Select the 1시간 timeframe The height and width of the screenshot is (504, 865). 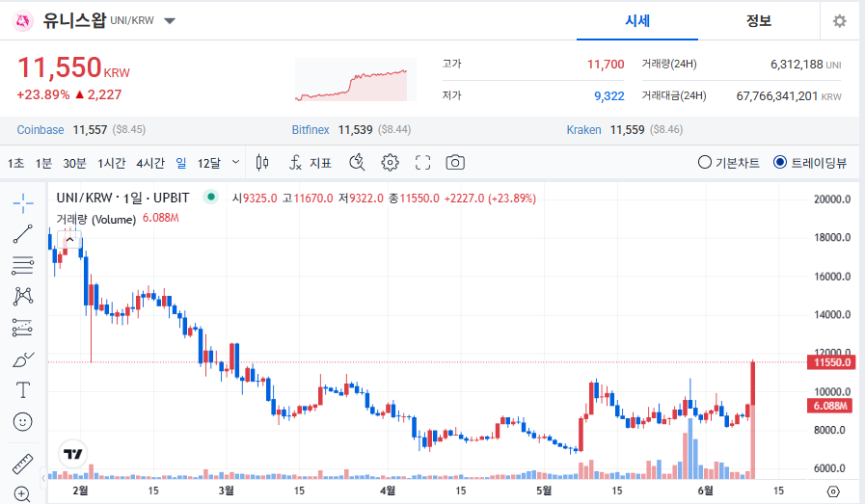coord(112,163)
